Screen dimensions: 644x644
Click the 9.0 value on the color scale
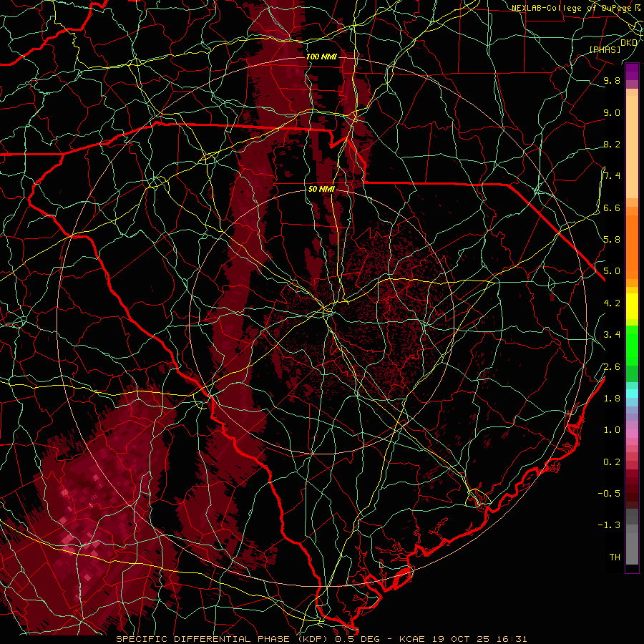click(612, 112)
